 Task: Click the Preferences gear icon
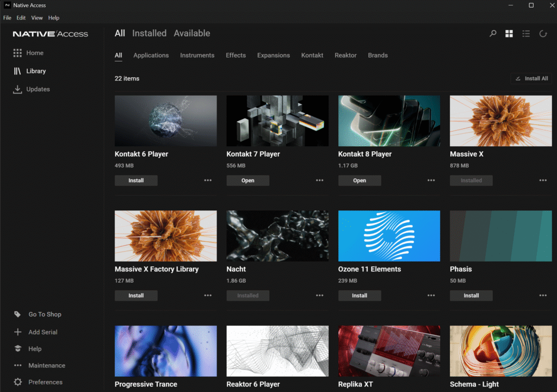pos(18,382)
